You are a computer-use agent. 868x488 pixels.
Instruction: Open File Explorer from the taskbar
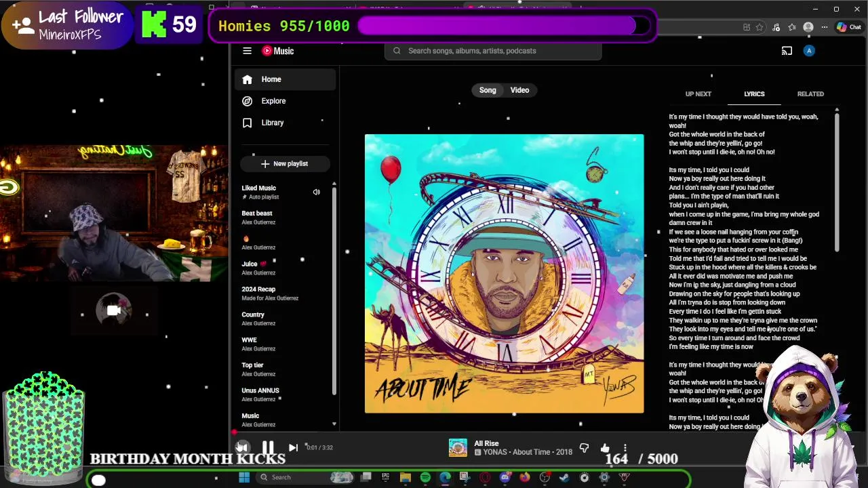point(405,477)
